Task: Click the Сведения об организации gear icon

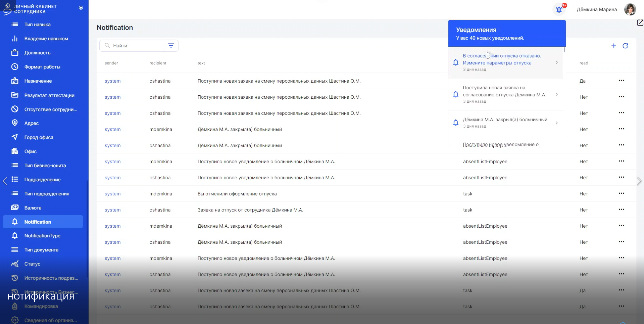Action: [x=15, y=320]
